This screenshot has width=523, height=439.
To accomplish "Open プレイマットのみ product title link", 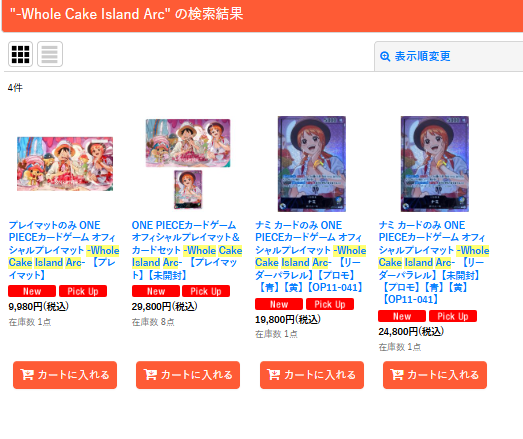I will point(64,250).
